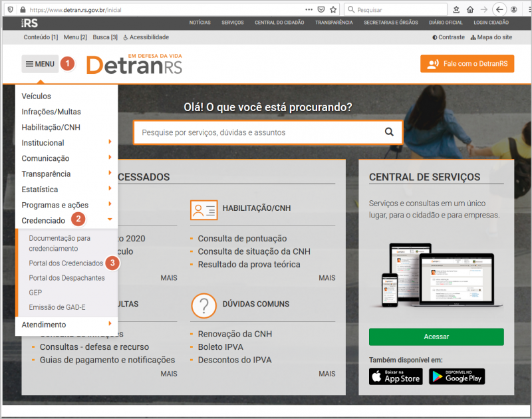Open Resultado da prova teórica link
Image resolution: width=532 pixels, height=419 pixels.
pos(249,264)
